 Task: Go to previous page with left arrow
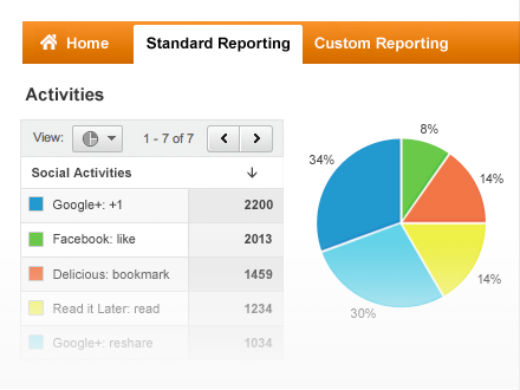tap(223, 138)
